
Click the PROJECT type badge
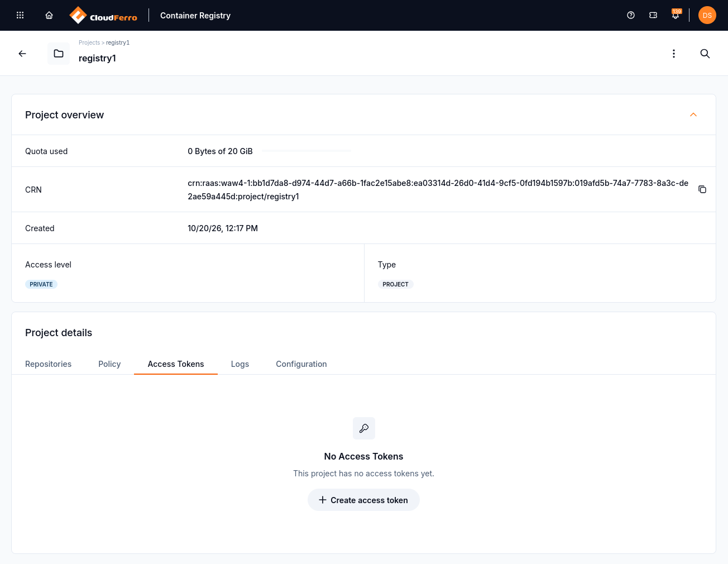(x=395, y=284)
